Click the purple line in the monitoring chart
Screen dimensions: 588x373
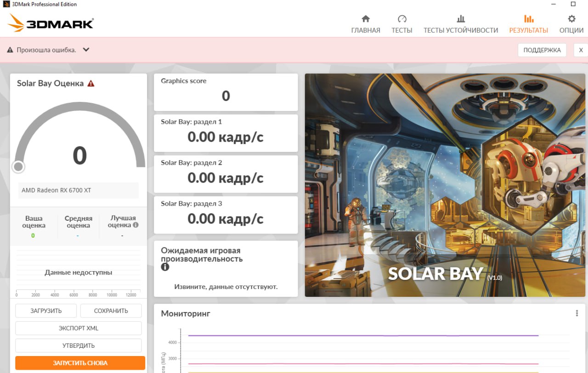pos(363,335)
